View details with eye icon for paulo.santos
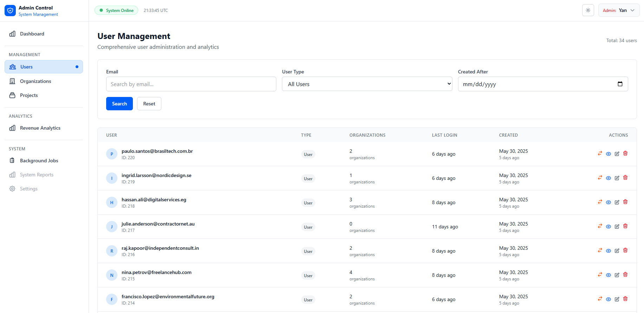 click(608, 154)
